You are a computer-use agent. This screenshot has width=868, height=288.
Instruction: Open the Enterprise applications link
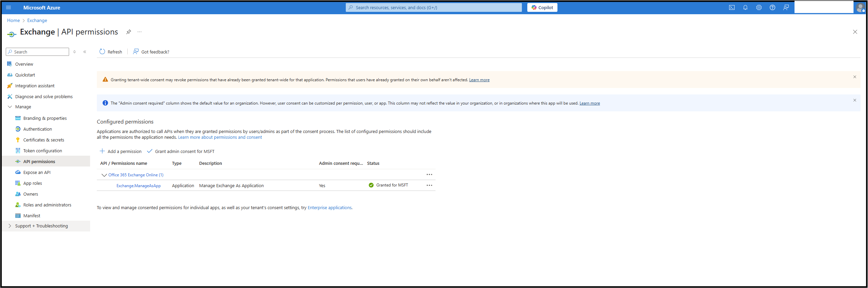tap(330, 207)
